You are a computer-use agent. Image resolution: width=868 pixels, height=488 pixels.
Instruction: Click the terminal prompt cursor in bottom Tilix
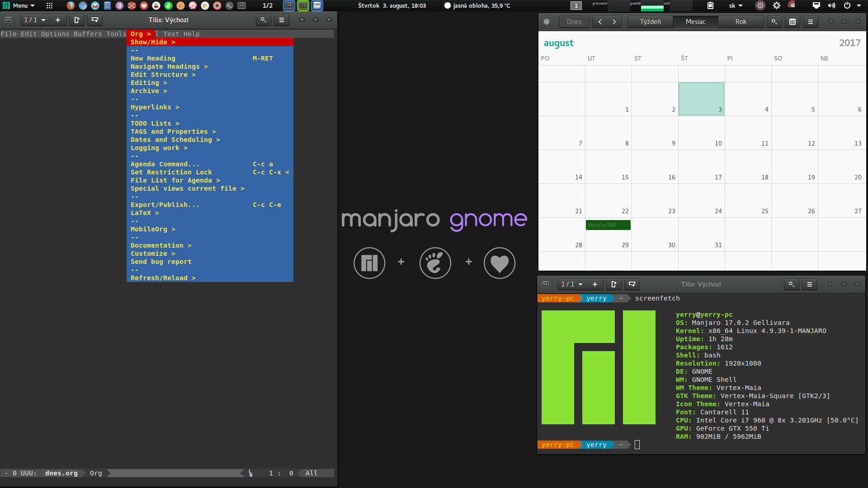click(x=637, y=445)
